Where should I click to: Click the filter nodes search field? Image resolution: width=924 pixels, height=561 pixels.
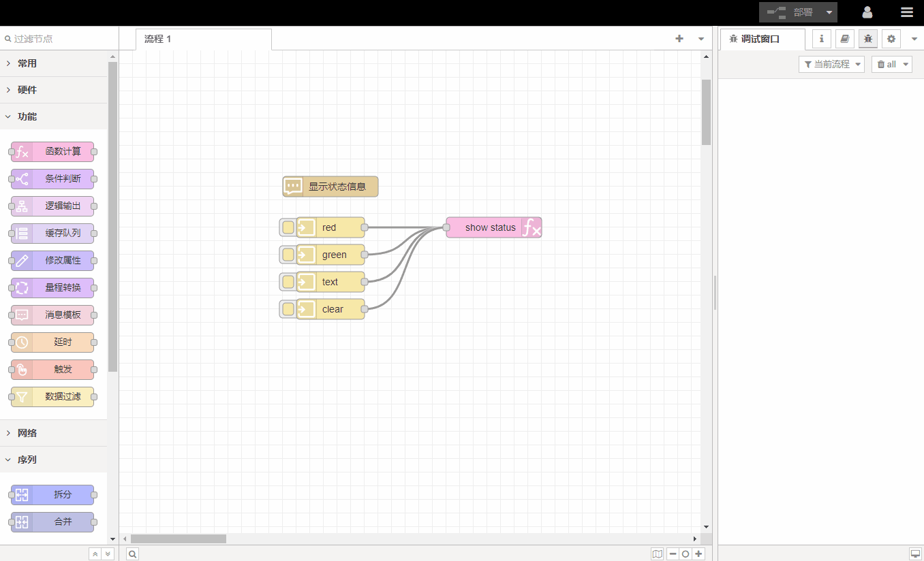pyautogui.click(x=58, y=39)
